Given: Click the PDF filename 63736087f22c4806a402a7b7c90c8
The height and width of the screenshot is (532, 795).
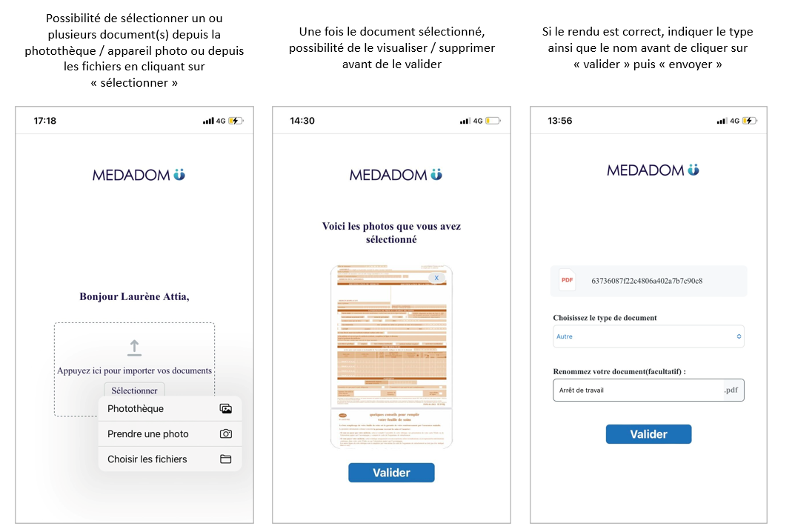Looking at the screenshot, I should 647,281.
